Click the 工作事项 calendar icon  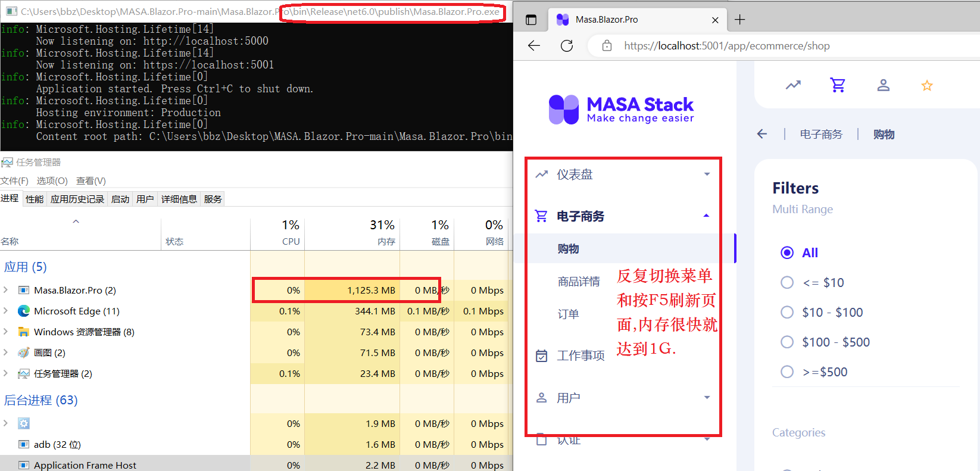tap(541, 356)
